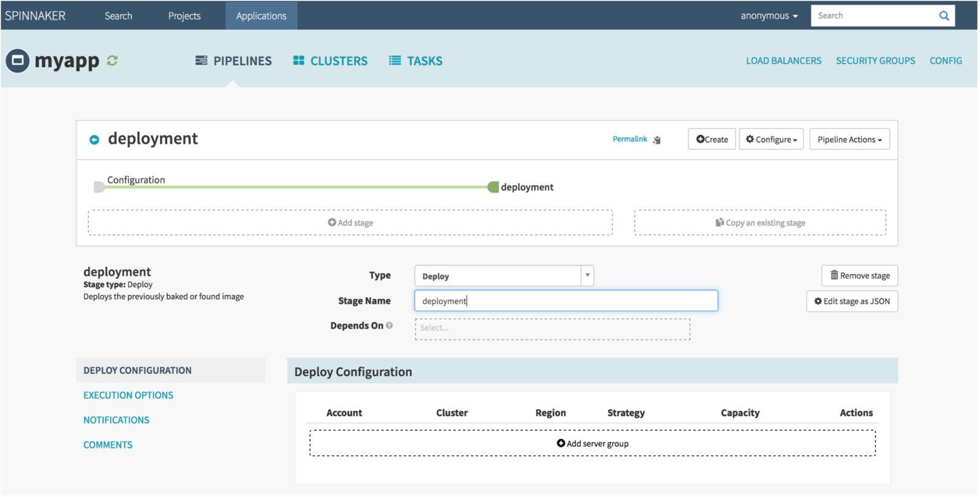Image resolution: width=980 pixels, height=497 pixels.
Task: Open the stage Type dropdown arrow
Action: pyautogui.click(x=587, y=275)
